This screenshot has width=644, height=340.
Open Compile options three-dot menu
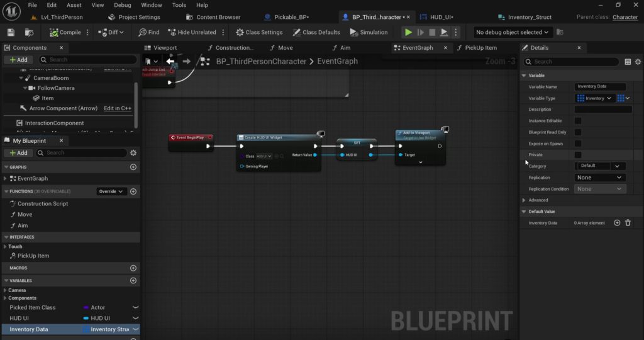87,32
